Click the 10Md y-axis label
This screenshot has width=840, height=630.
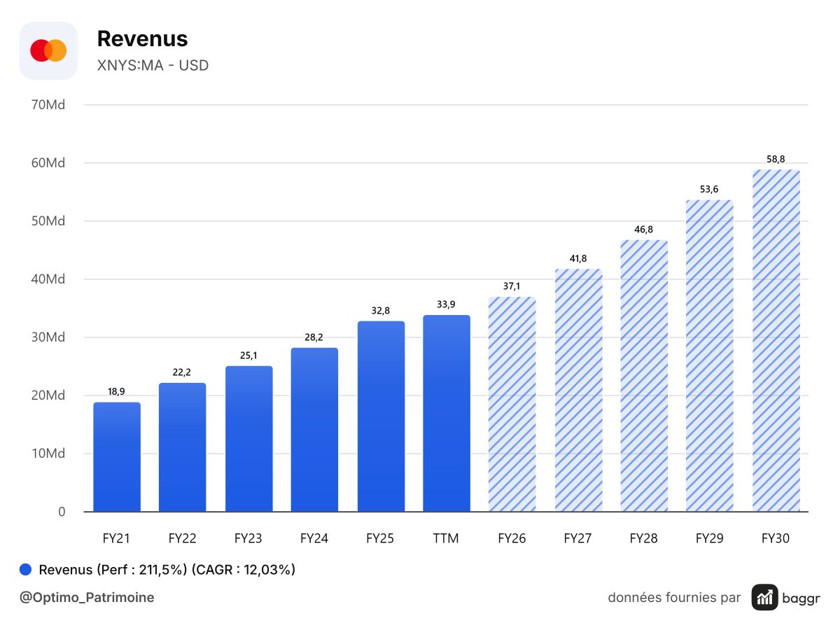click(48, 454)
